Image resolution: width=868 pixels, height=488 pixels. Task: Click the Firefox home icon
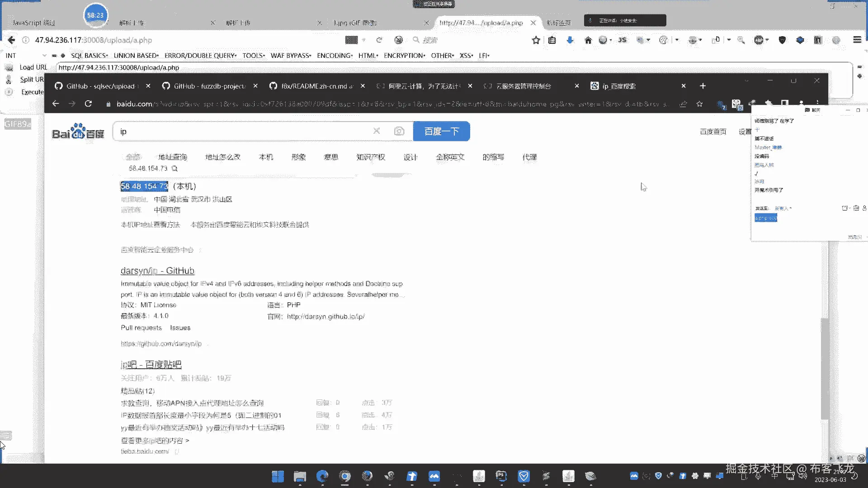(x=588, y=40)
